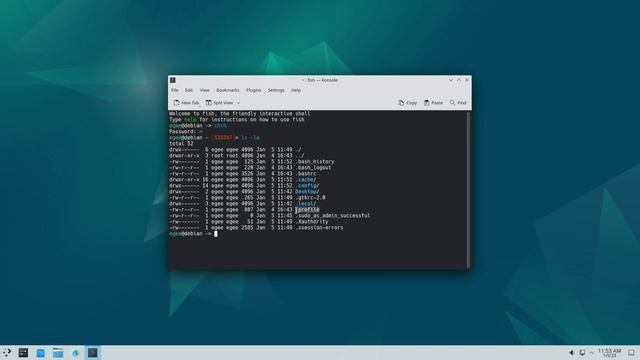Open the web browser icon on taskbar

[76, 353]
